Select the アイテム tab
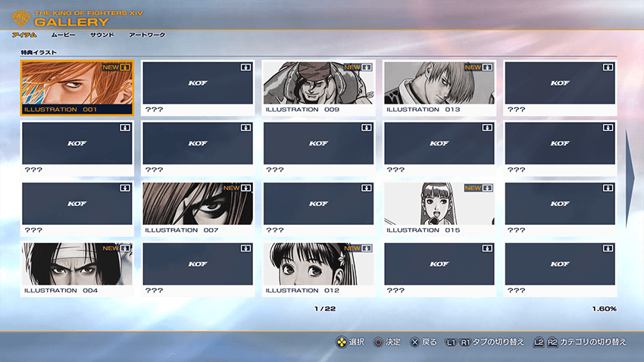Viewport: 644px width, 362px height. tap(25, 35)
